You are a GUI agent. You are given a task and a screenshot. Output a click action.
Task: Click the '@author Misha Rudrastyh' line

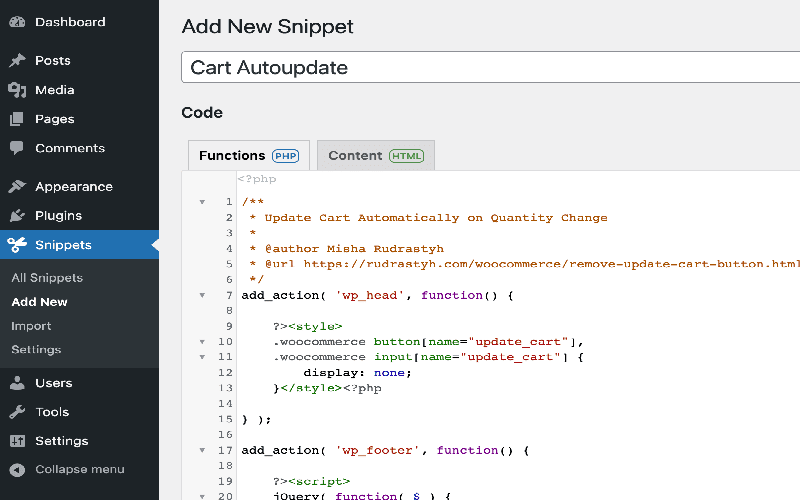[354, 249]
